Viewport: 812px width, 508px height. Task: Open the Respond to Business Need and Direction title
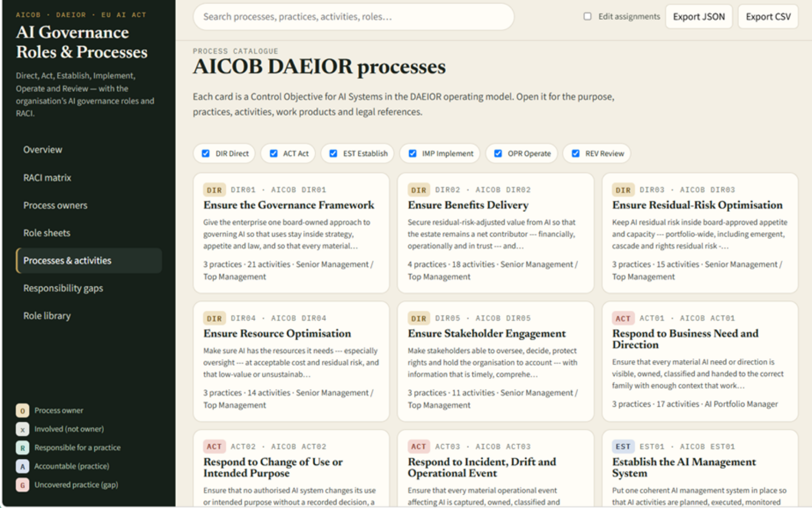pos(685,339)
